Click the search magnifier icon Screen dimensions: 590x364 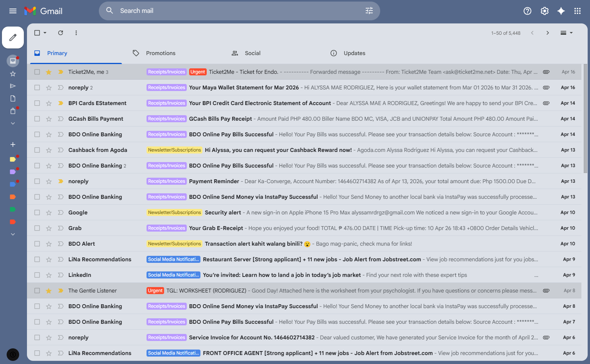(110, 11)
